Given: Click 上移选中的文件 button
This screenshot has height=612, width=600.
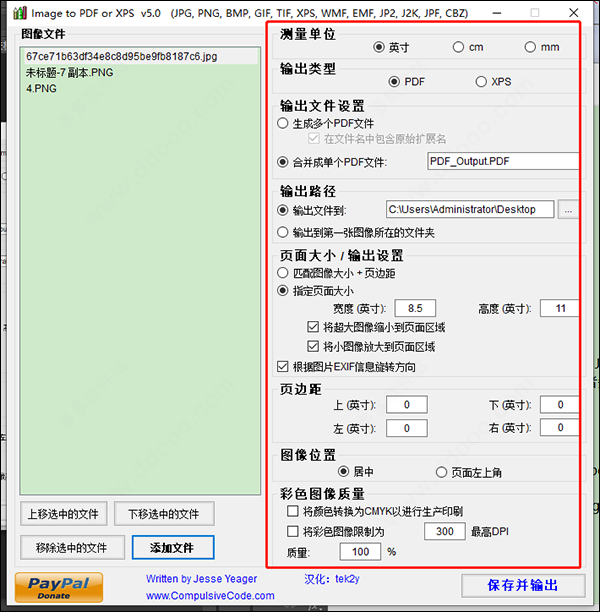Looking at the screenshot, I should pyautogui.click(x=64, y=514).
